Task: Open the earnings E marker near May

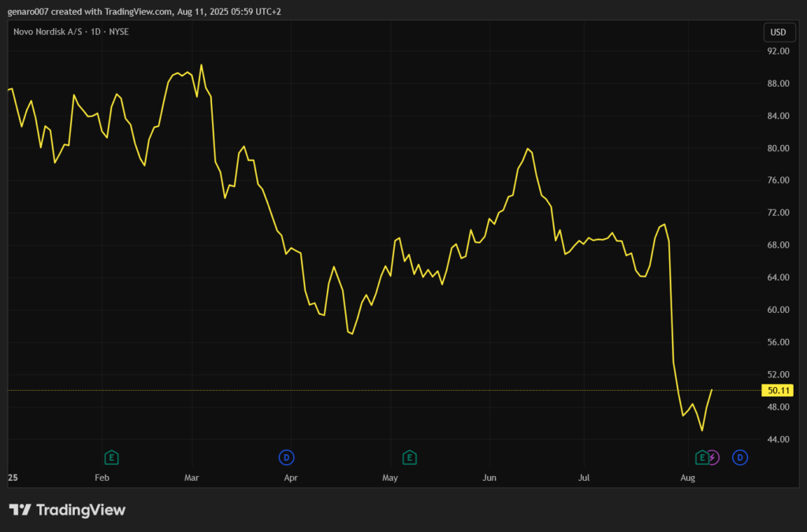Action: coord(409,457)
